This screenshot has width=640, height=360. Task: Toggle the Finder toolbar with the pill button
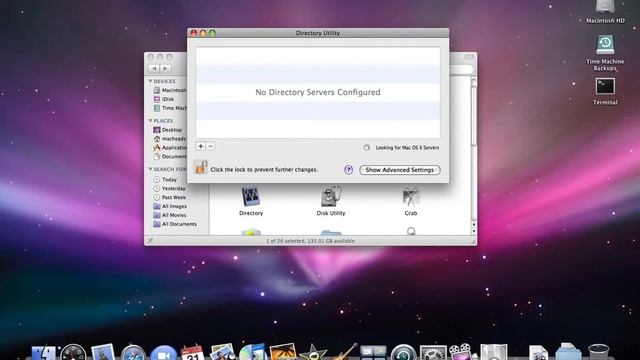pos(469,57)
